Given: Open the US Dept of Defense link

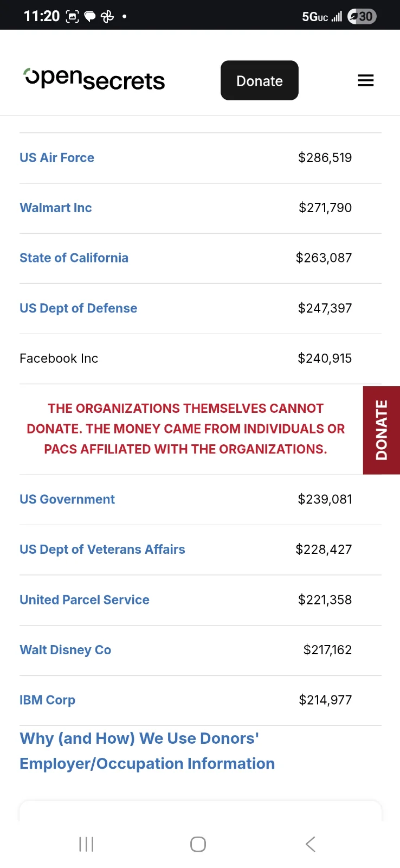Looking at the screenshot, I should [x=79, y=308].
